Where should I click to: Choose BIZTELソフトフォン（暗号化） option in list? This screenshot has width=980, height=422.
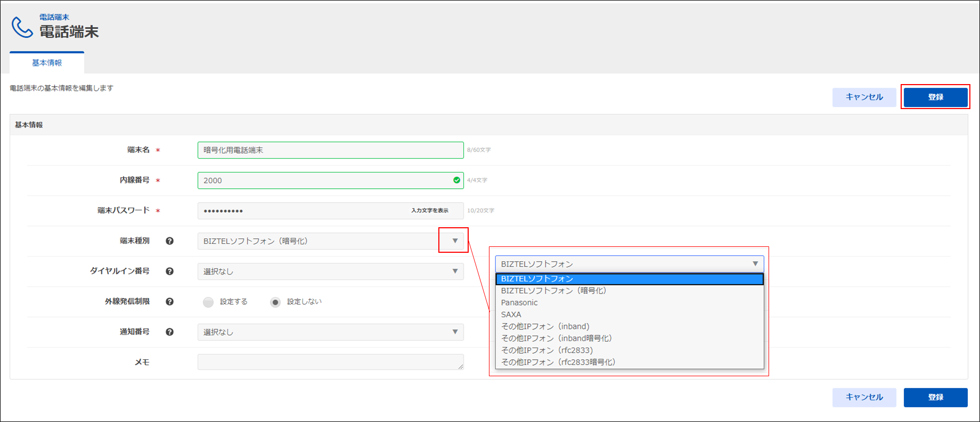(630, 291)
